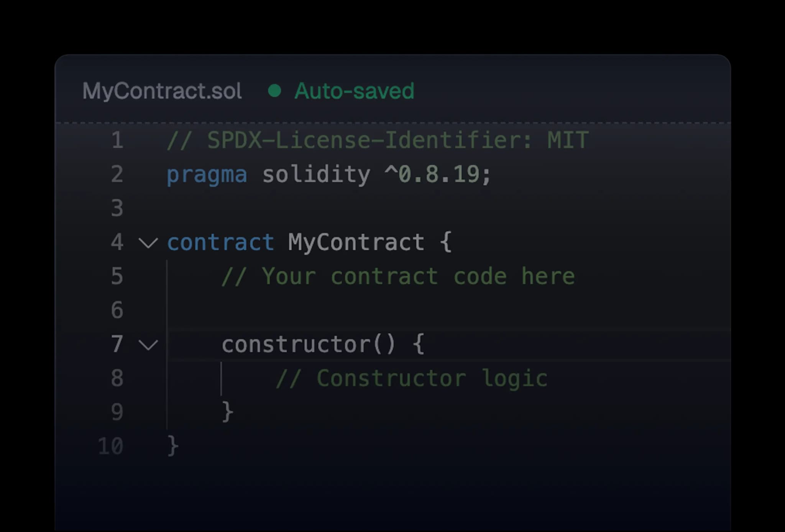This screenshot has width=785, height=532.
Task: Click line number 10 in the gutter
Action: click(x=110, y=446)
